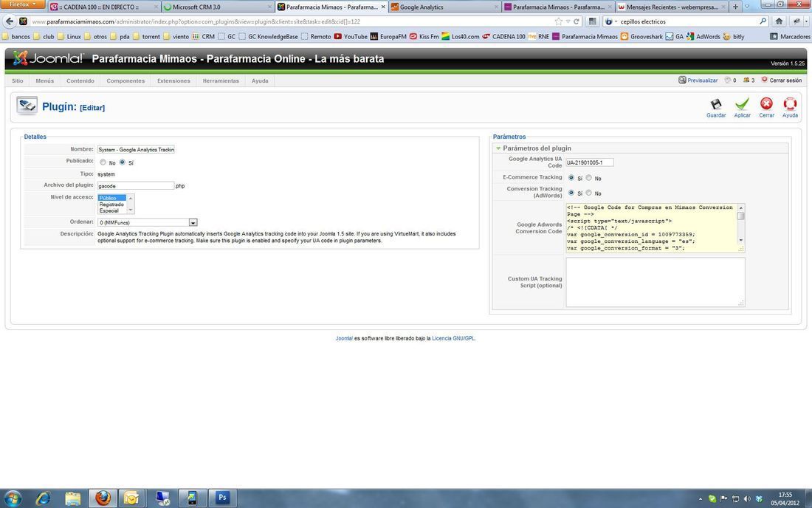Open the Marcadores bookmarks button
Image resolution: width=812 pixels, height=508 pixels.
[x=791, y=36]
